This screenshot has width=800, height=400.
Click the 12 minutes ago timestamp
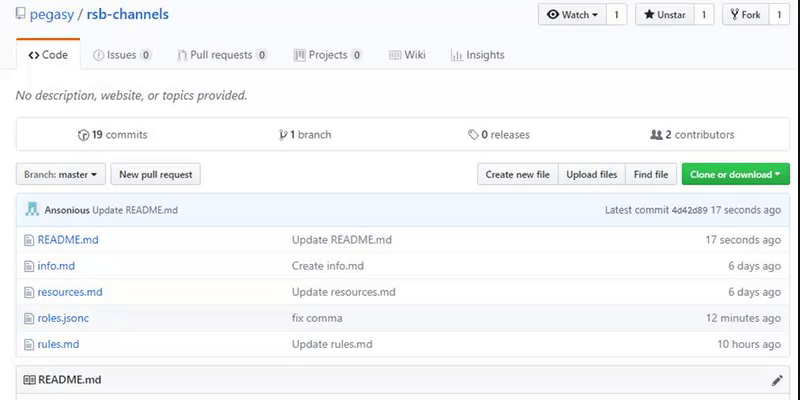click(x=743, y=318)
